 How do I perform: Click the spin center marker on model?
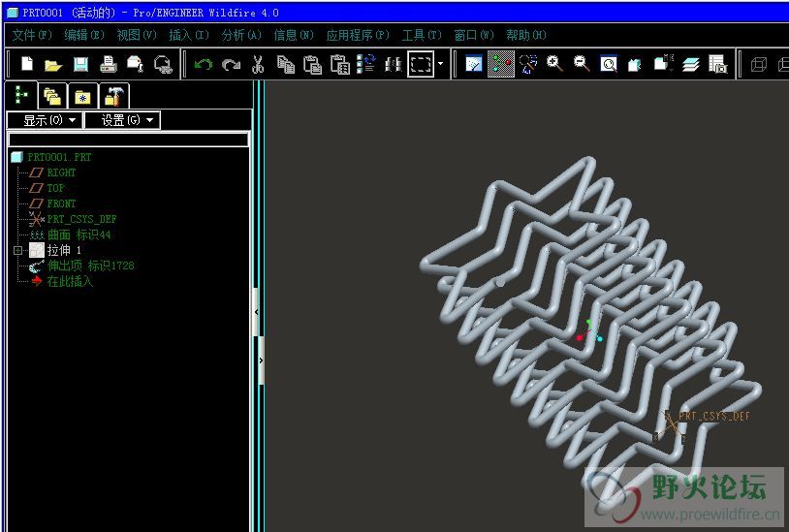point(589,330)
